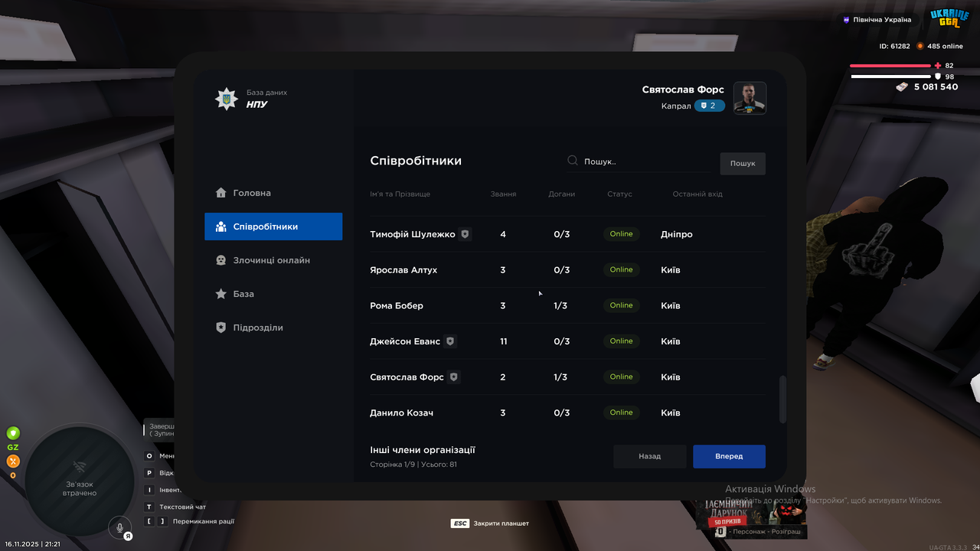Click the shield icon beside Підрозділи
The height and width of the screenshot is (551, 980).
[221, 328]
